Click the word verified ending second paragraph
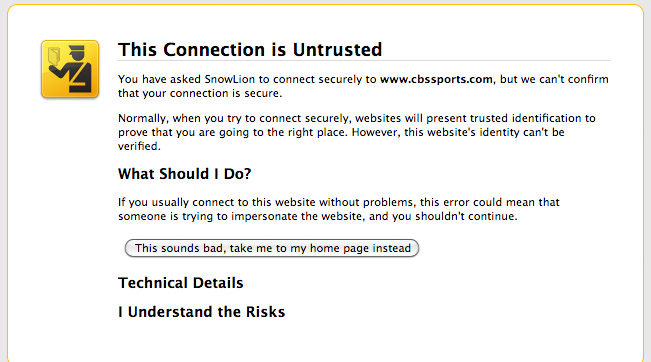This screenshot has width=651, height=362. coord(138,147)
